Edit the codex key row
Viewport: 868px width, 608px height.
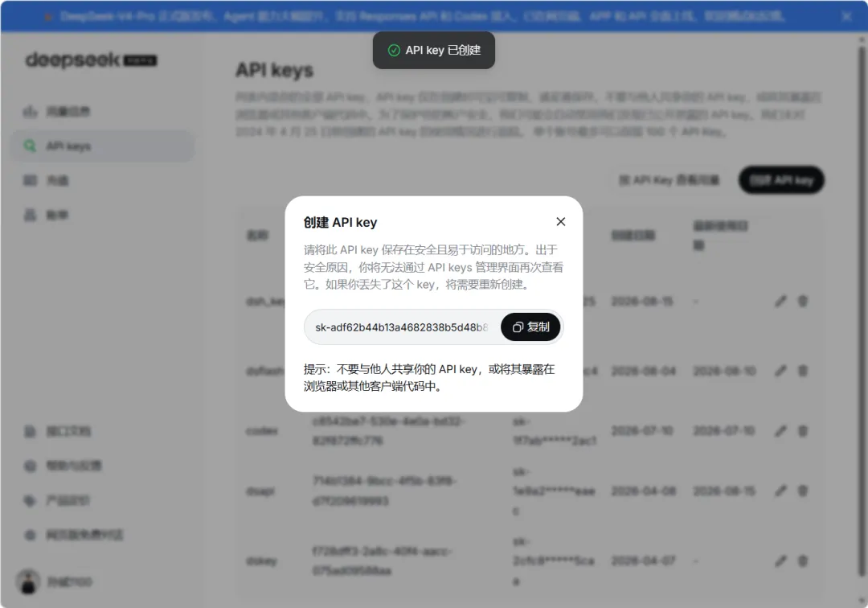click(x=780, y=431)
